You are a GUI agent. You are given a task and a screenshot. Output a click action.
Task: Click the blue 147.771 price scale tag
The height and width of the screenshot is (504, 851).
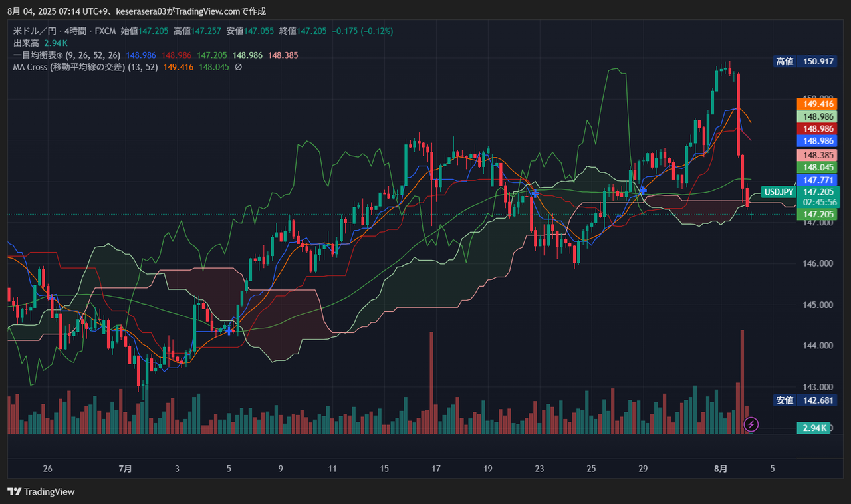click(x=816, y=180)
